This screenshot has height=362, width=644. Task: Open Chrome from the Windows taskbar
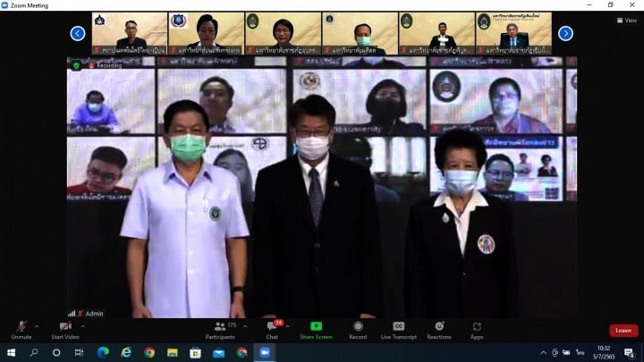(x=149, y=353)
